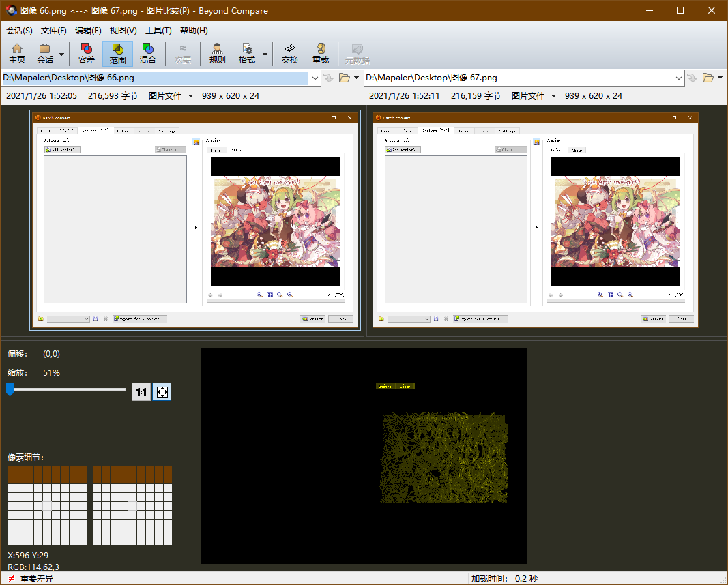Viewport: 728px width, 585px height.
Task: Reload images with the 重载 icon
Action: (321, 53)
